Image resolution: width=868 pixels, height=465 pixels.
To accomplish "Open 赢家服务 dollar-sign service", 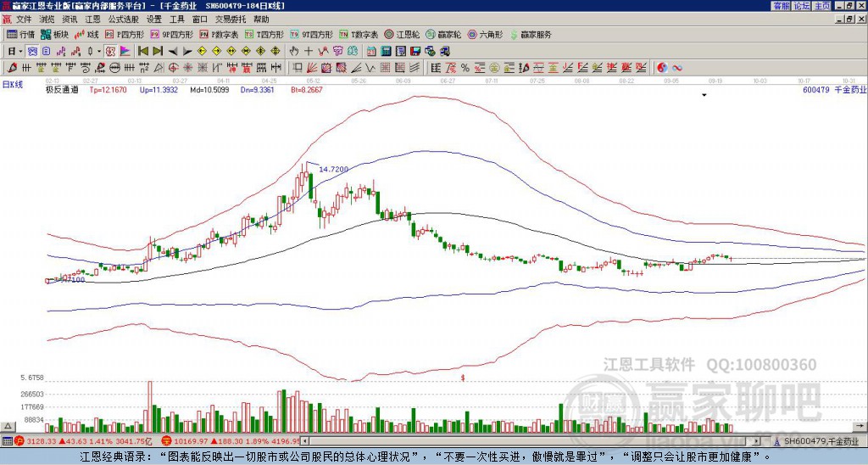I will [531, 34].
